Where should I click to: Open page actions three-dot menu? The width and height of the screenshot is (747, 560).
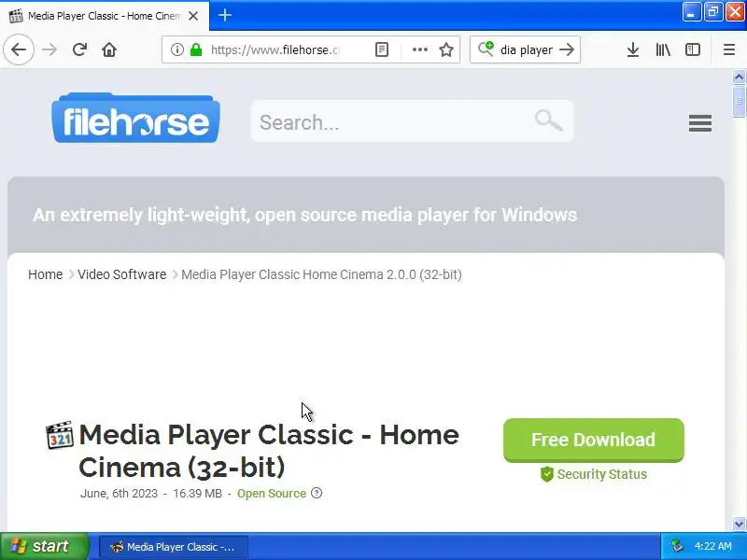(x=419, y=49)
